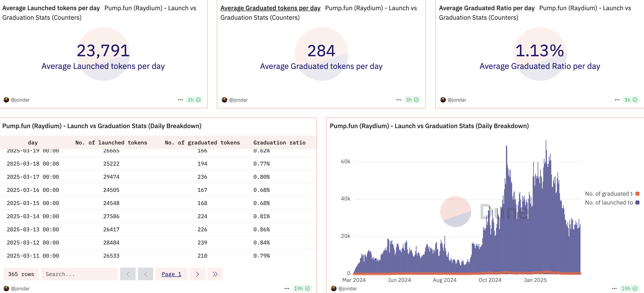Jump to last table page double-arrow
The width and height of the screenshot is (644, 293).
[215, 274]
